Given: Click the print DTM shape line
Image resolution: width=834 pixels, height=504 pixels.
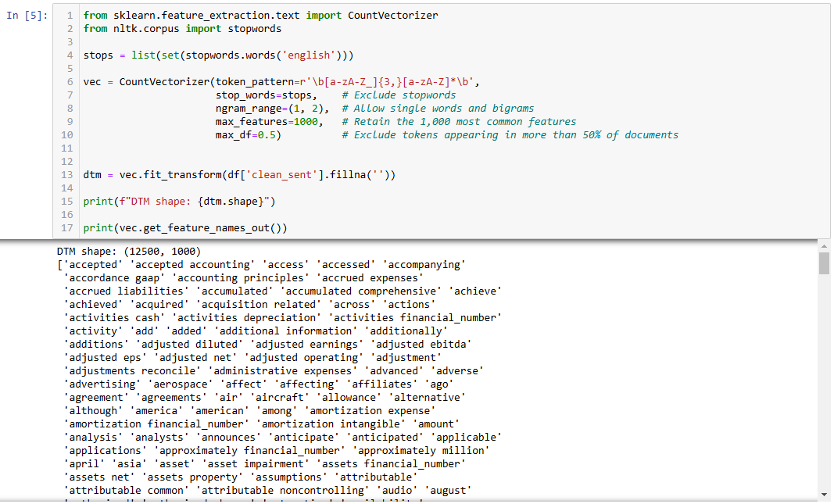Looking at the screenshot, I should (x=179, y=202).
